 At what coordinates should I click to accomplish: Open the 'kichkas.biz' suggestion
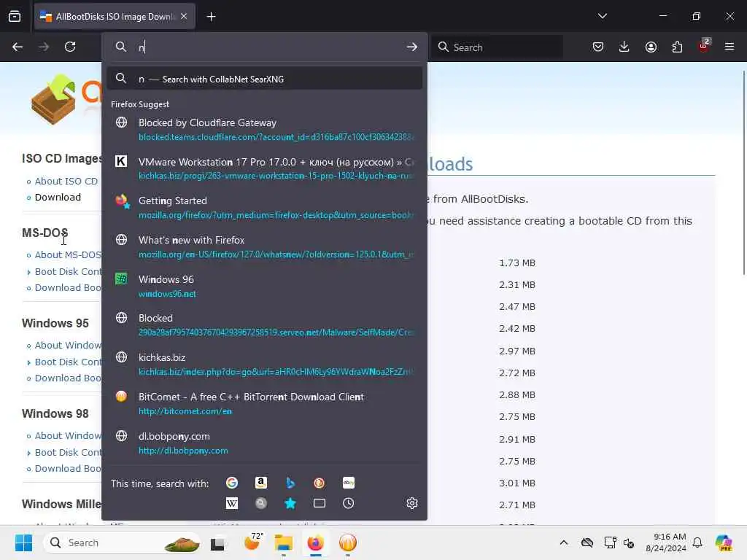pyautogui.click(x=264, y=365)
